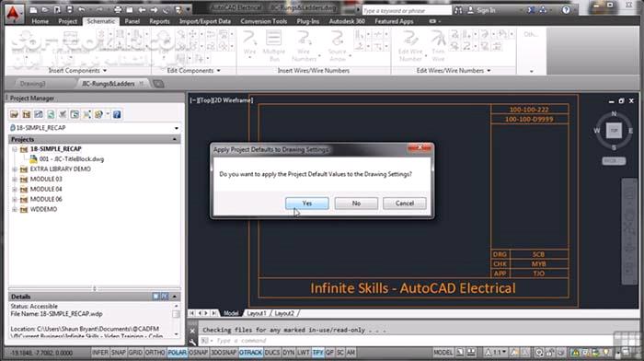Click the New drawing quick-access icon
The width and height of the screenshot is (644, 361).
tap(34, 9)
